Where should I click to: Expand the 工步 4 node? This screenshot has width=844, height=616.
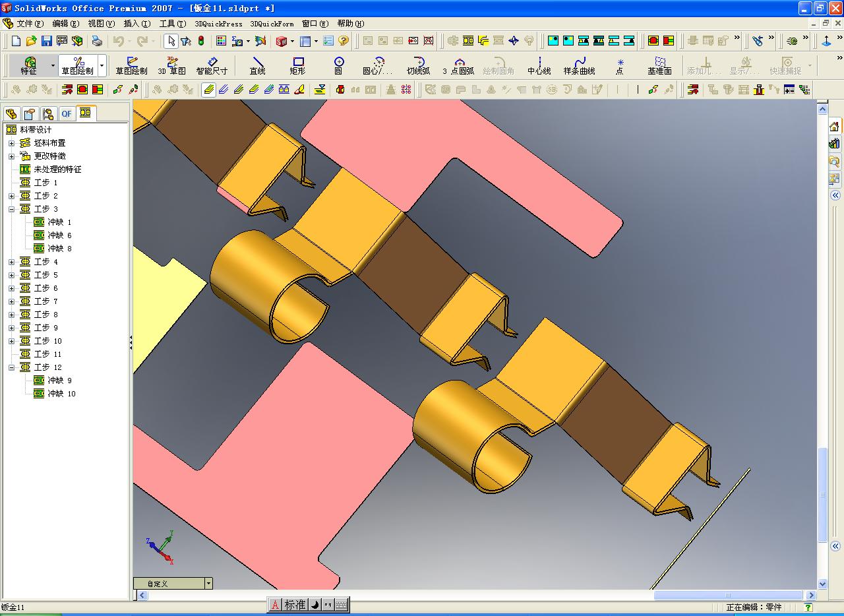tap(11, 262)
